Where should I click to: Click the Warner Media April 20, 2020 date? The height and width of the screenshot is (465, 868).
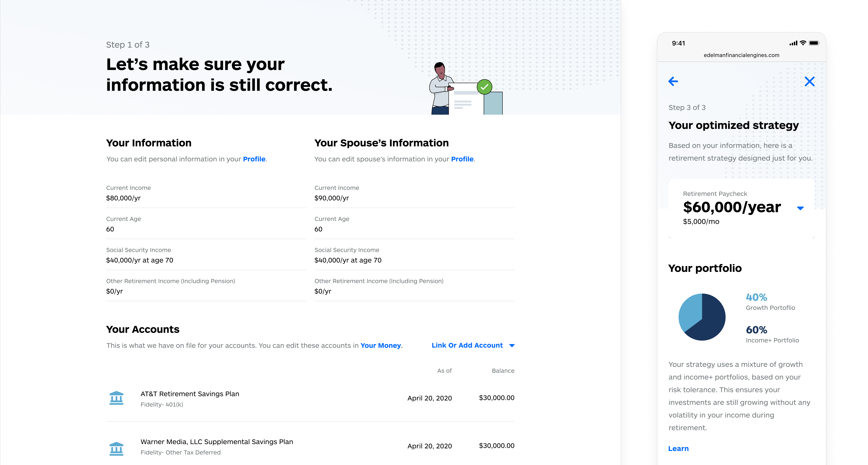429,446
